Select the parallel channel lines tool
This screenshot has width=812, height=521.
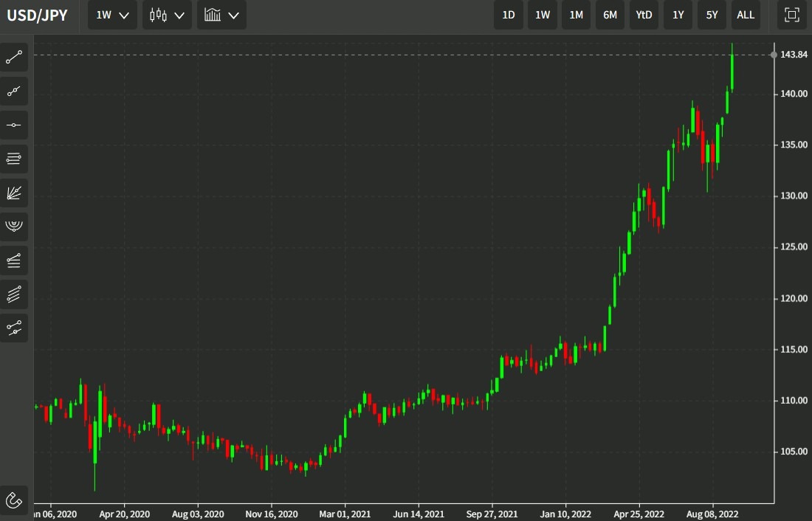(x=14, y=294)
